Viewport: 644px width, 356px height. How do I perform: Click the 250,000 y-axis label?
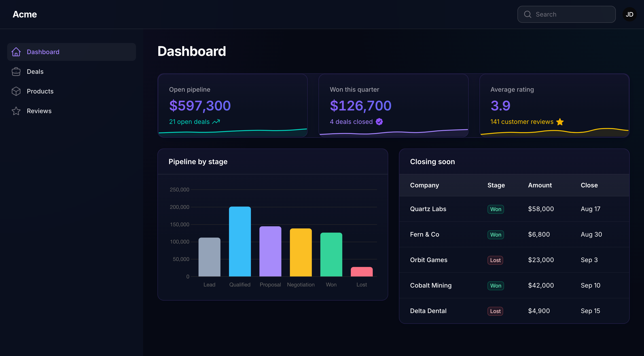[180, 190]
